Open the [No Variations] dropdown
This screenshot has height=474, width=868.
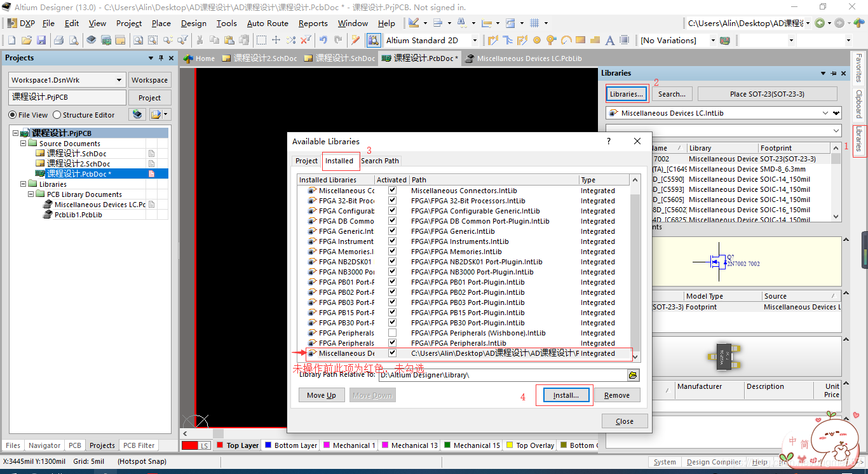point(713,40)
